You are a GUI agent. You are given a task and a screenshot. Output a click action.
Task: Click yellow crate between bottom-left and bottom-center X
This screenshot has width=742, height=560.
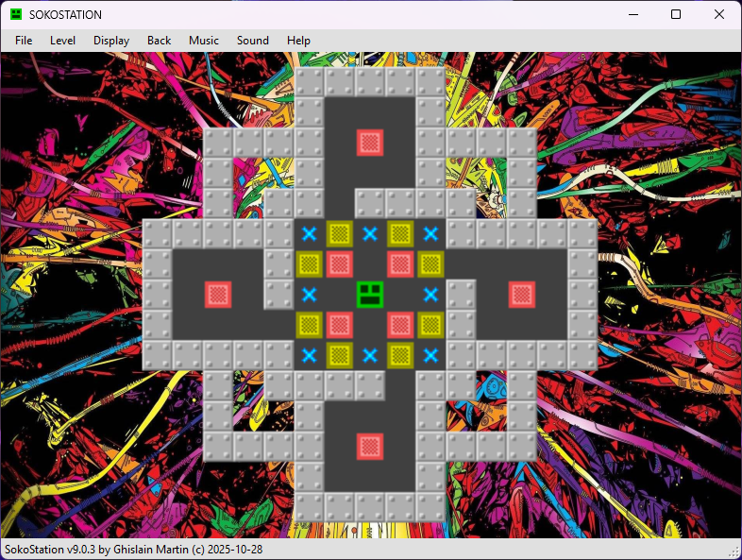[x=339, y=355]
